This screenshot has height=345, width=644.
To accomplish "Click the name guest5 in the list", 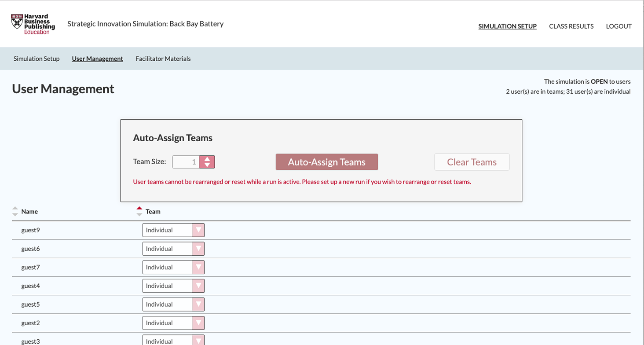I will tap(31, 304).
